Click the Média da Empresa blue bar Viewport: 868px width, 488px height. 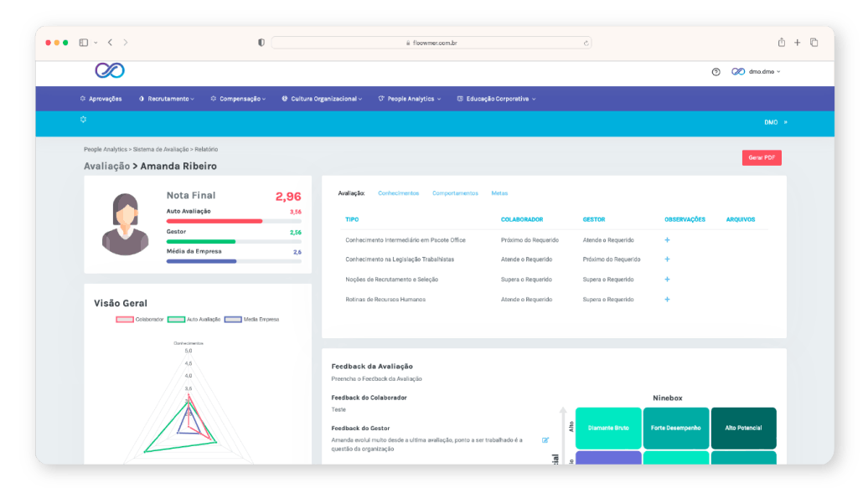coord(201,261)
